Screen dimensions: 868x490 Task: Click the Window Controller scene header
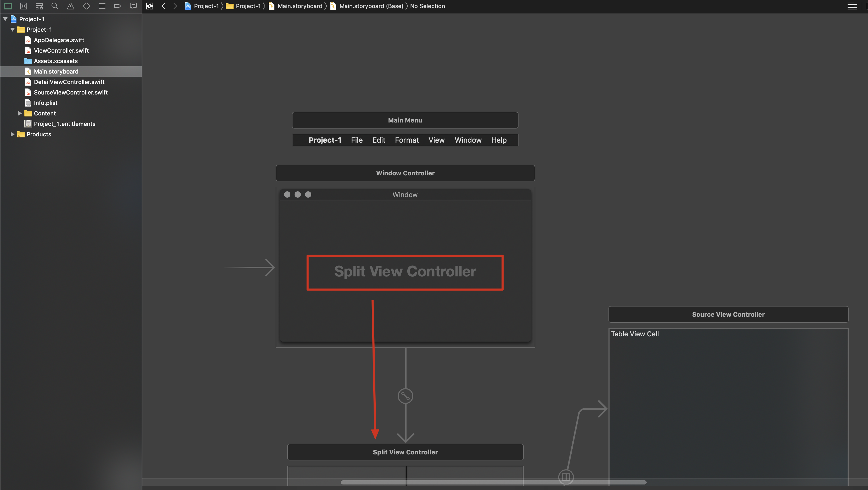[405, 173]
